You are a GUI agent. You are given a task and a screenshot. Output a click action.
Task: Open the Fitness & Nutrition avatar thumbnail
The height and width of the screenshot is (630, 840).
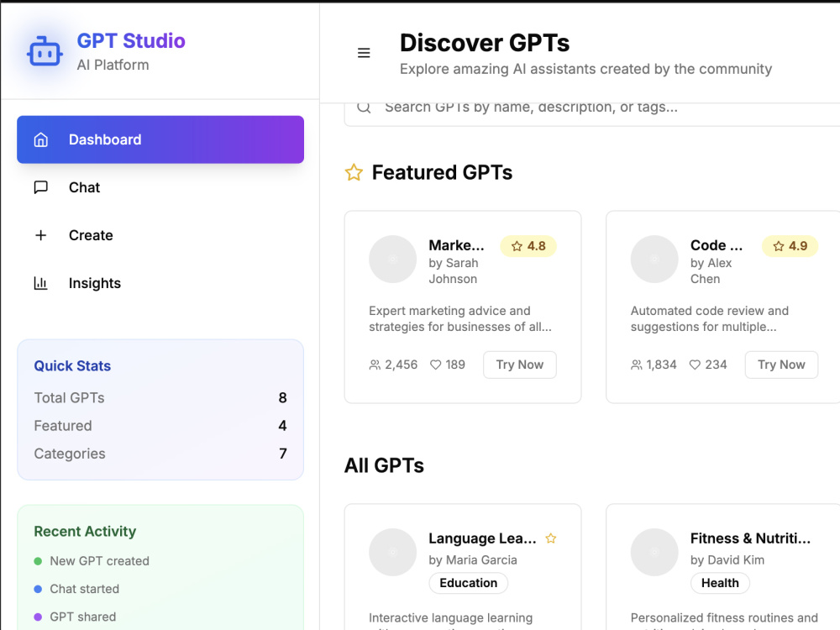pos(654,553)
